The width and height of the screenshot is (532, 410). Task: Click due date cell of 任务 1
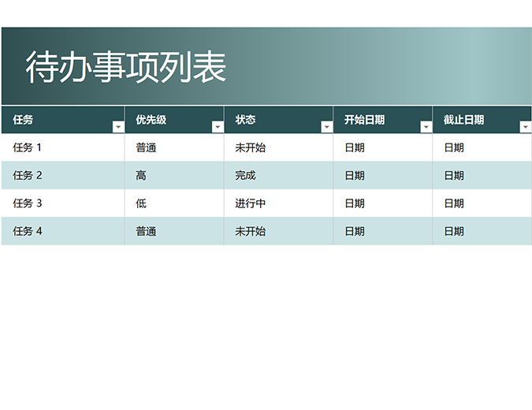coord(482,147)
